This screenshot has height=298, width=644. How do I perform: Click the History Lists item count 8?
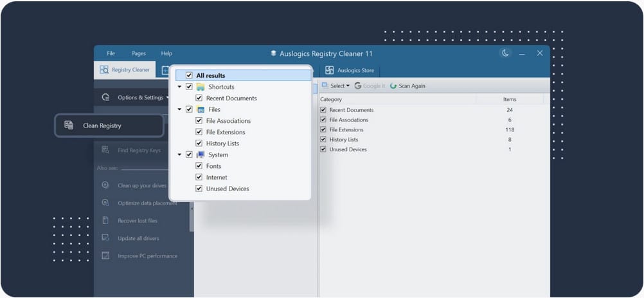(x=510, y=139)
